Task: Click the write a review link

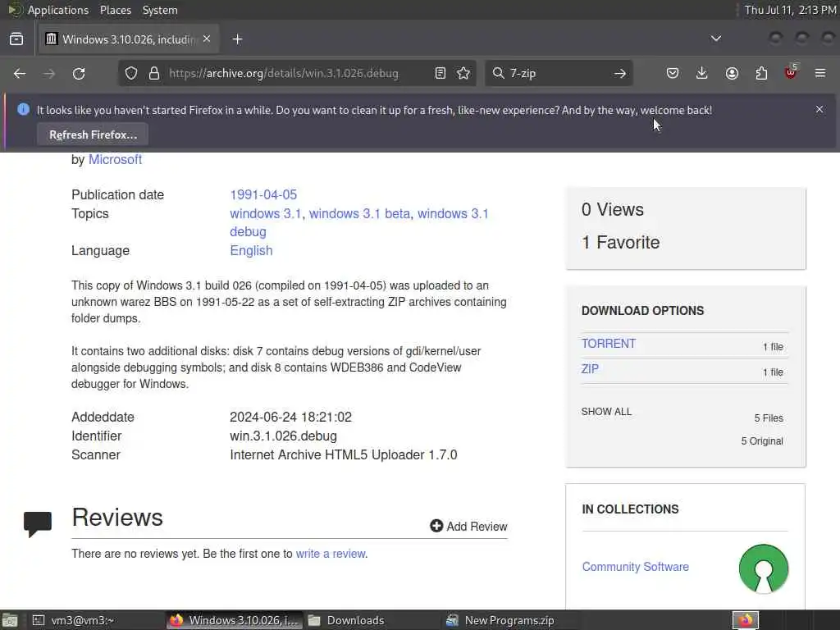Action: tap(331, 554)
